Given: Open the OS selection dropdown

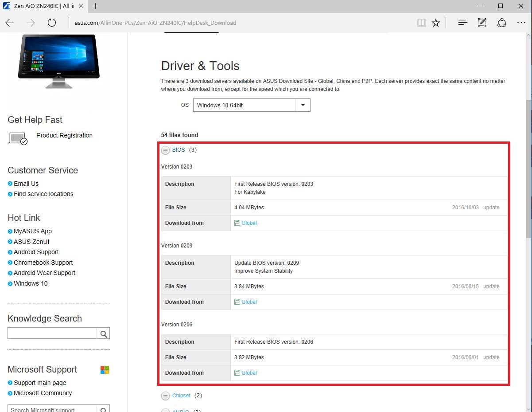Looking at the screenshot, I should click(x=252, y=105).
